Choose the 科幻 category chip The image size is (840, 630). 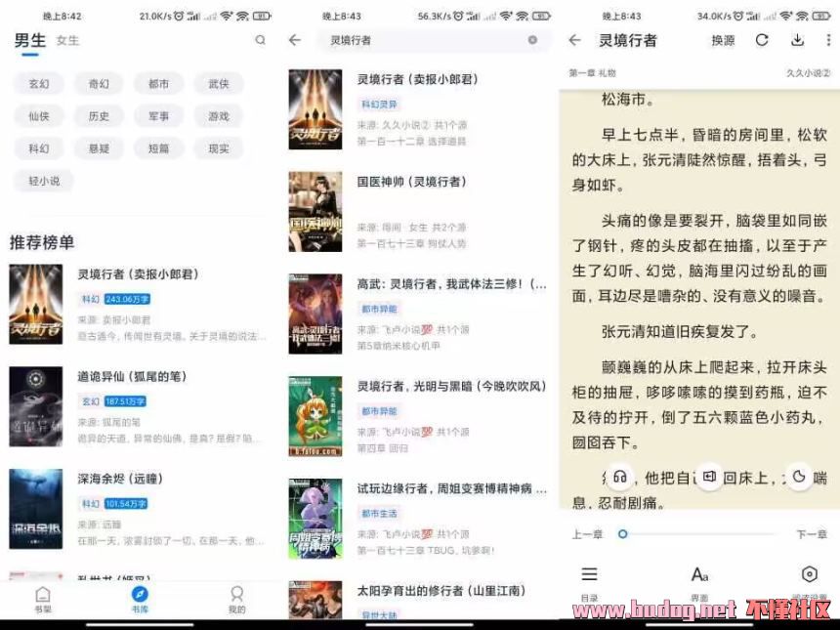[38, 148]
